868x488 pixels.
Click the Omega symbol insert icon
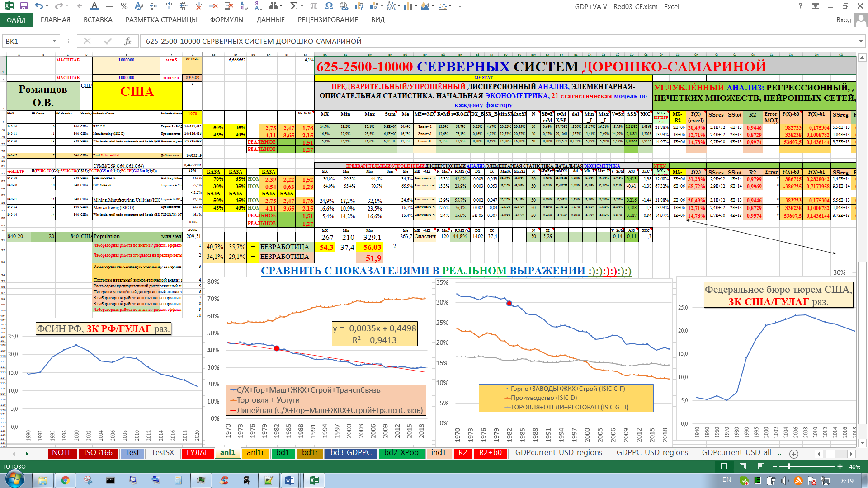coord(329,6)
